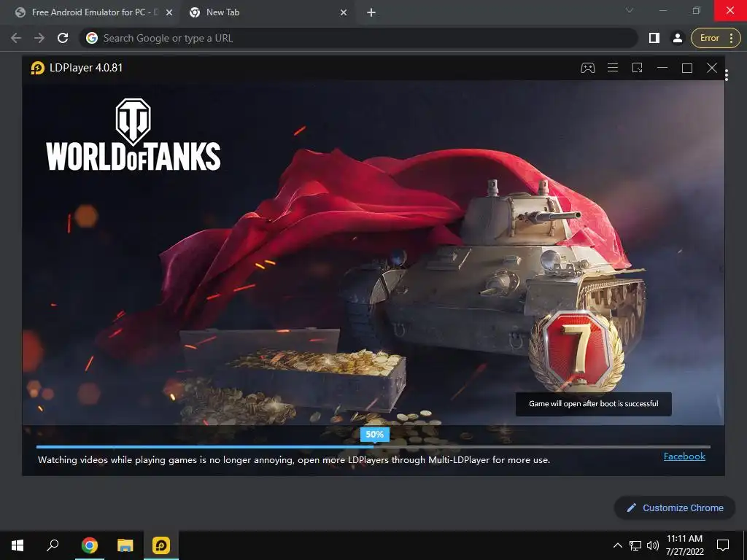Click three-dot icon beside LDPlayer window
Image resolution: width=747 pixels, height=560 pixels.
[727, 75]
